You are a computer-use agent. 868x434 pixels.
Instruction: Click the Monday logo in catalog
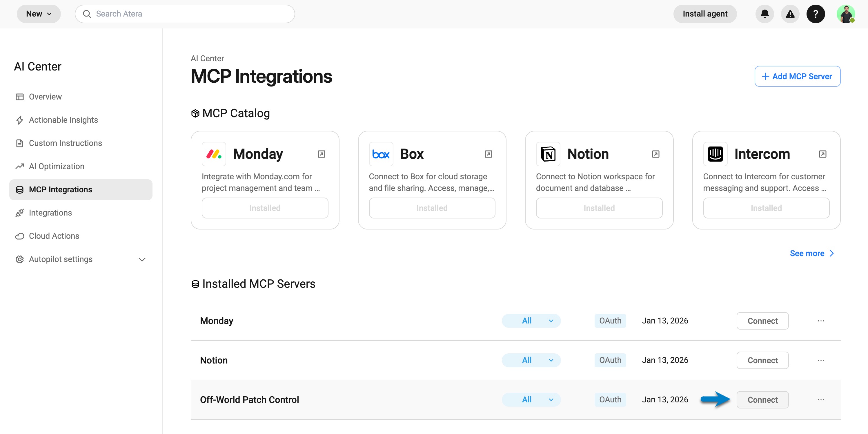coord(214,154)
